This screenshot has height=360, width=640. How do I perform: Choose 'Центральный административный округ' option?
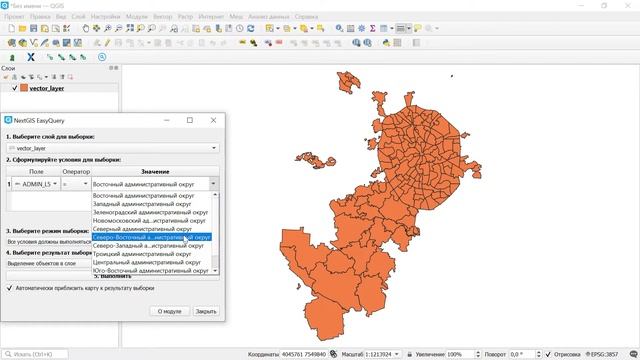tap(151, 262)
